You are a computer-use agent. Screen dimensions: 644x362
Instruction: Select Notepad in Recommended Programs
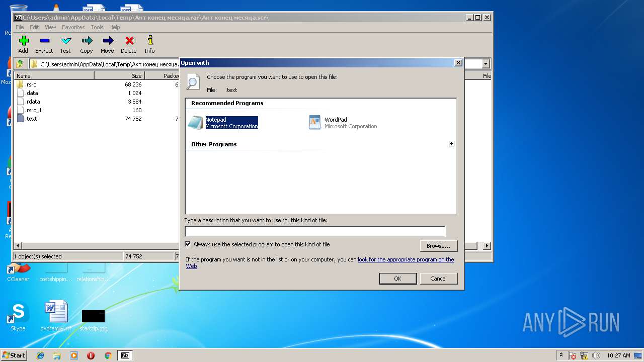click(x=224, y=123)
